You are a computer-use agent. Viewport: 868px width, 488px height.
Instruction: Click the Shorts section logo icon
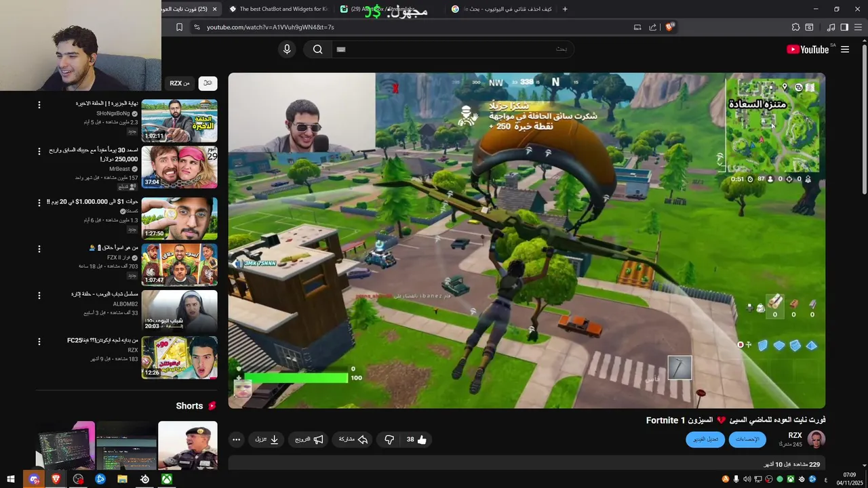tap(212, 406)
